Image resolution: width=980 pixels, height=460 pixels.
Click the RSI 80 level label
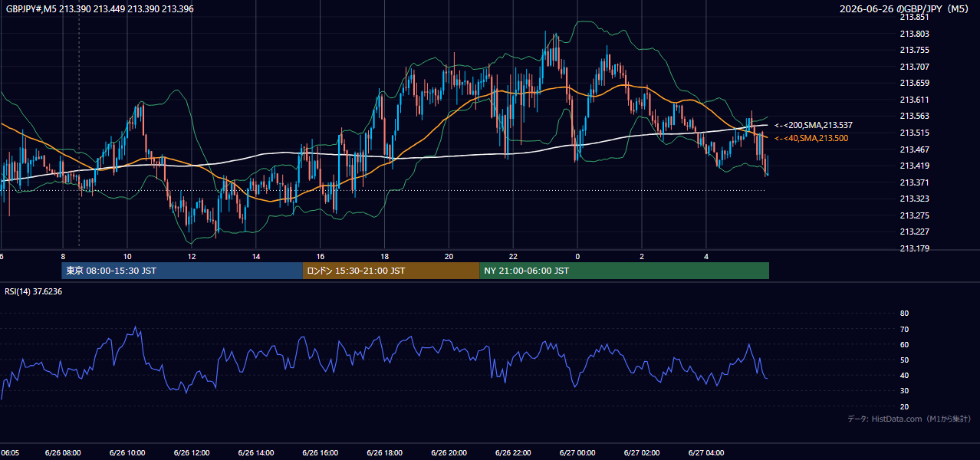point(904,314)
